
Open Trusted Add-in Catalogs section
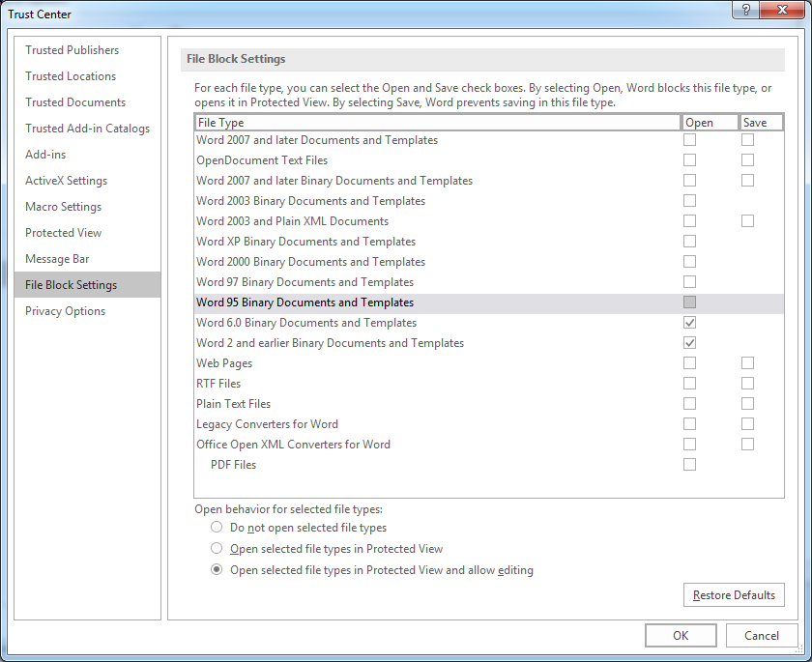pos(87,129)
